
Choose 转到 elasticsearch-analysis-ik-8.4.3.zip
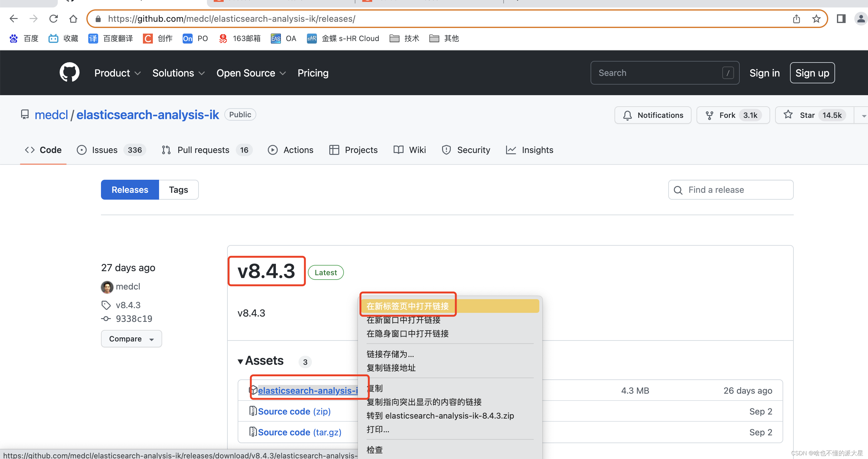(x=450, y=416)
